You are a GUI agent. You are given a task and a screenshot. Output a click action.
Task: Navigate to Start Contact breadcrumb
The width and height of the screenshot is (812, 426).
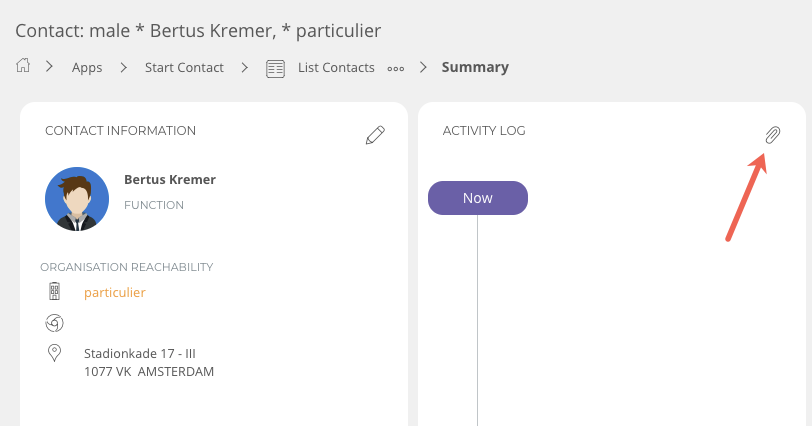(x=184, y=68)
